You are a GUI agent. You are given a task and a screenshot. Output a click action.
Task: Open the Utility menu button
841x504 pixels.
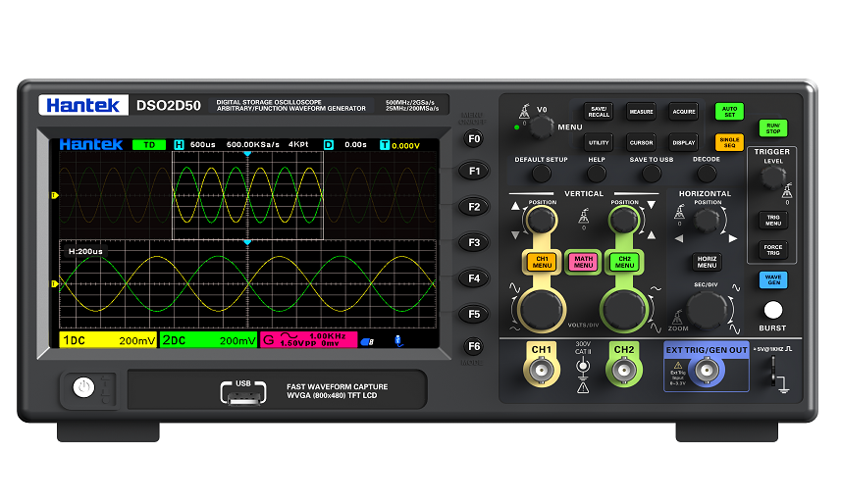point(599,142)
